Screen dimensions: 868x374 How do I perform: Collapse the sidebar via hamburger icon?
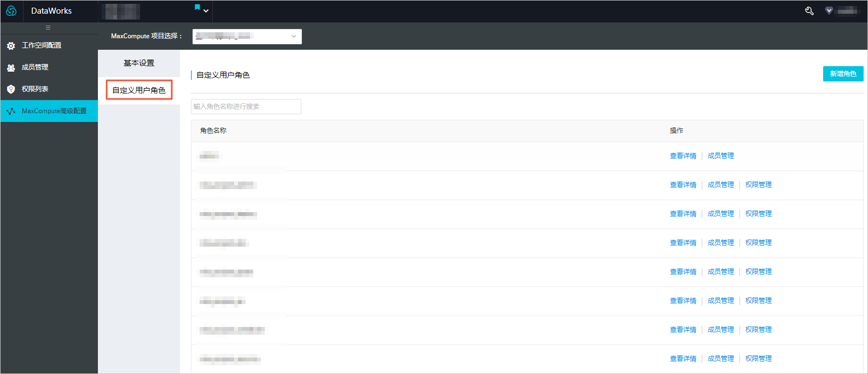pos(48,27)
